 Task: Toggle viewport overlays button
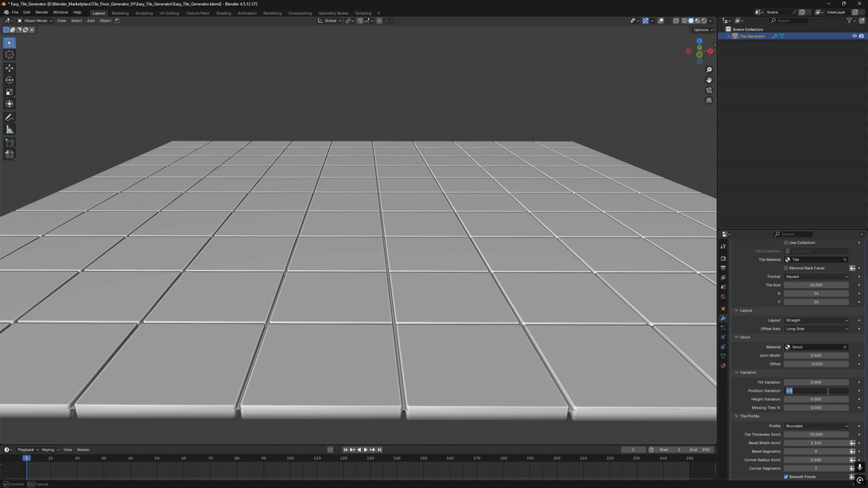coord(660,20)
